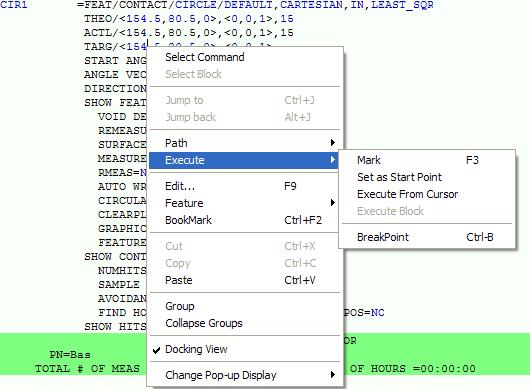Expand arrow next to Execute
Image resolution: width=530 pixels, height=389 pixels.
click(x=333, y=160)
